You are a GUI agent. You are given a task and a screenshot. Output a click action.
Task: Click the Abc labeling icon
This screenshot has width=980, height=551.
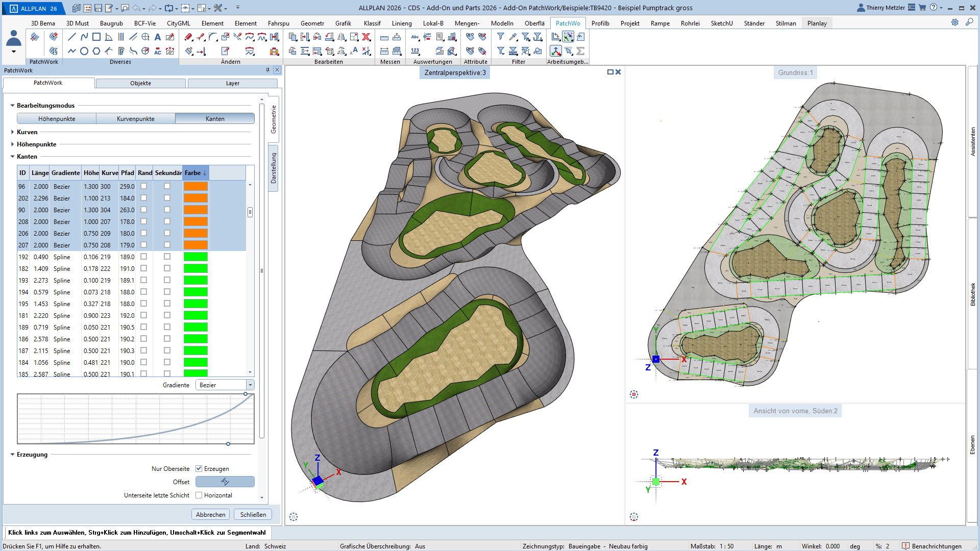(415, 37)
